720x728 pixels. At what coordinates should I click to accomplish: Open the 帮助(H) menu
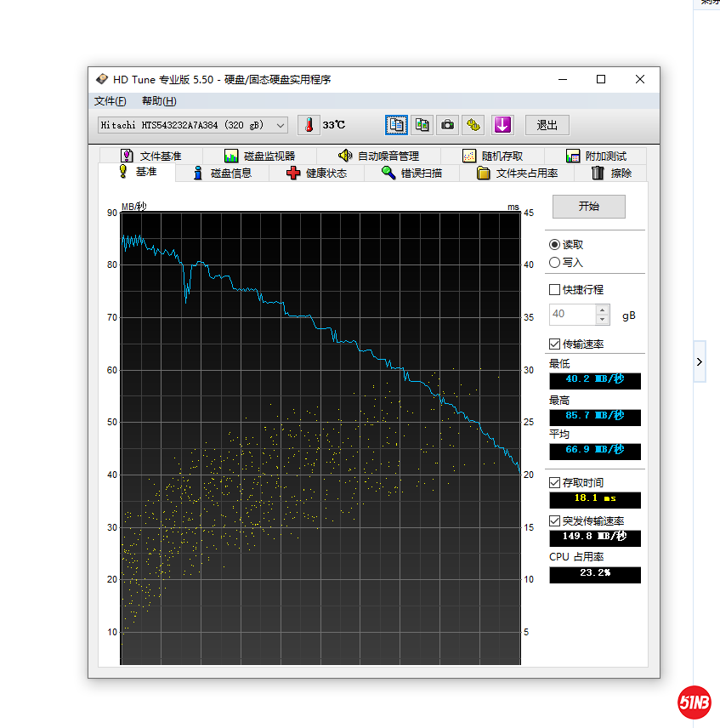[159, 101]
